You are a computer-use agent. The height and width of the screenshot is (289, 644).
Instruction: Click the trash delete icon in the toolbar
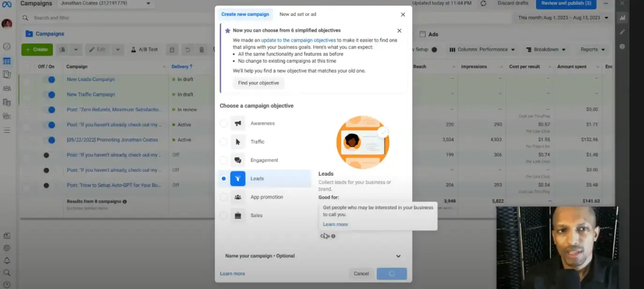202,49
